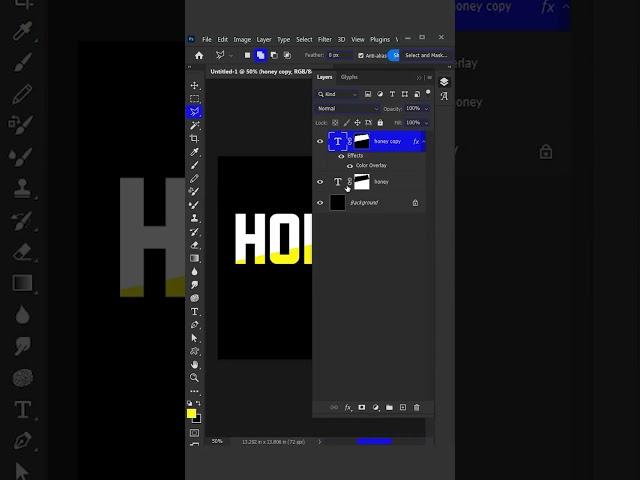Toggle Effects visibility eye
The image size is (640, 480).
point(341,156)
